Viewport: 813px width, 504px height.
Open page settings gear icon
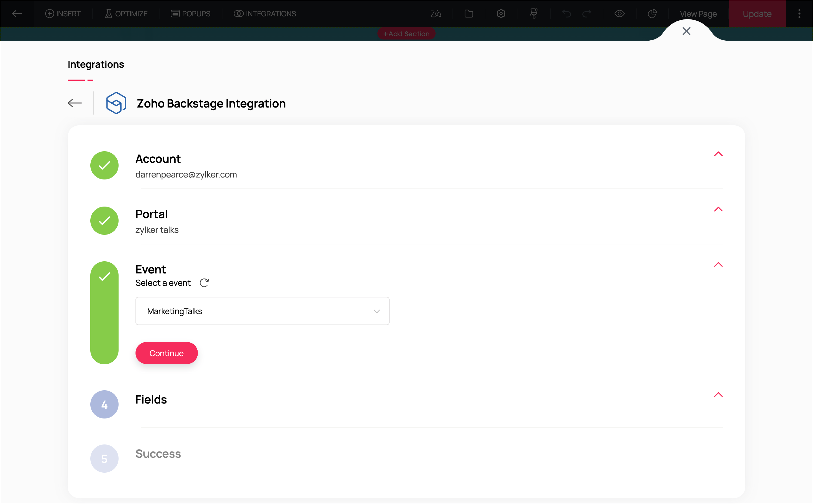coord(501,14)
